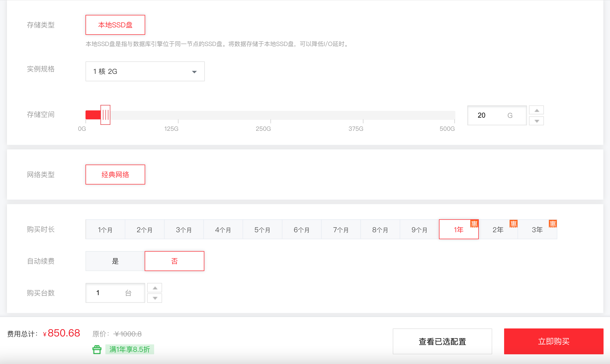
Task: Choose 5个月 purchase duration
Action: pyautogui.click(x=262, y=229)
